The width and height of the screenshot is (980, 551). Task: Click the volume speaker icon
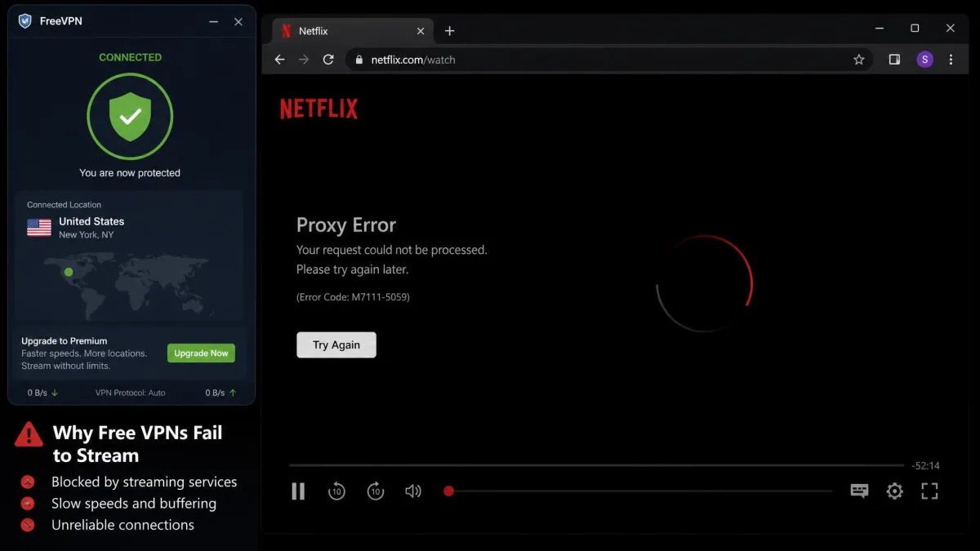413,491
